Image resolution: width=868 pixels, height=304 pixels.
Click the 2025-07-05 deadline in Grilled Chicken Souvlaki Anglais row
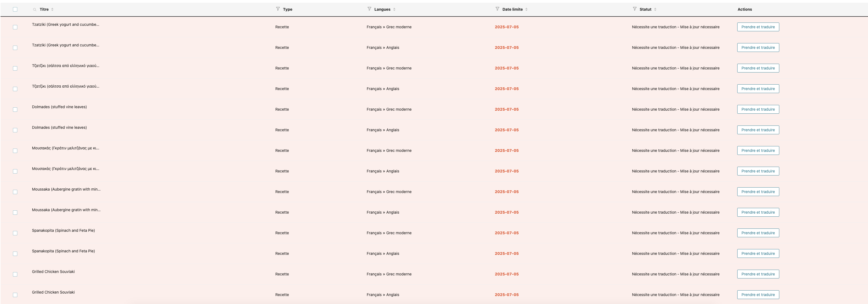coord(507,295)
